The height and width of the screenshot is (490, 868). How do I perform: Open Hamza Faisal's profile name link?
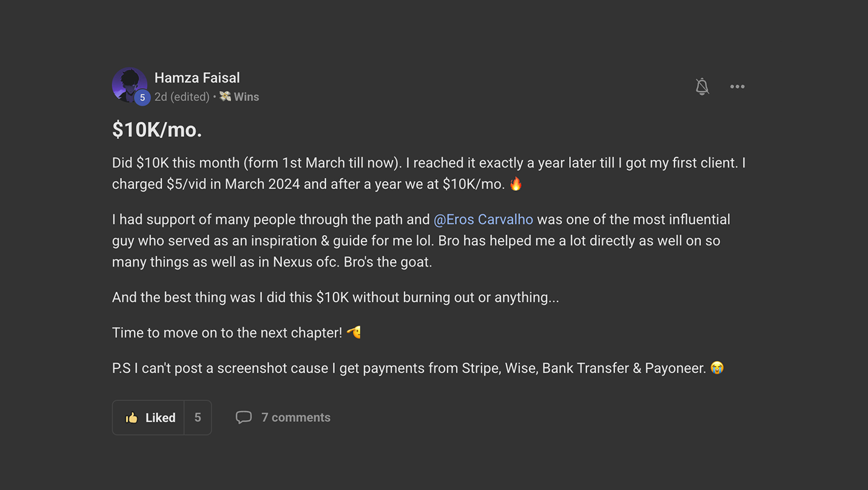point(197,78)
